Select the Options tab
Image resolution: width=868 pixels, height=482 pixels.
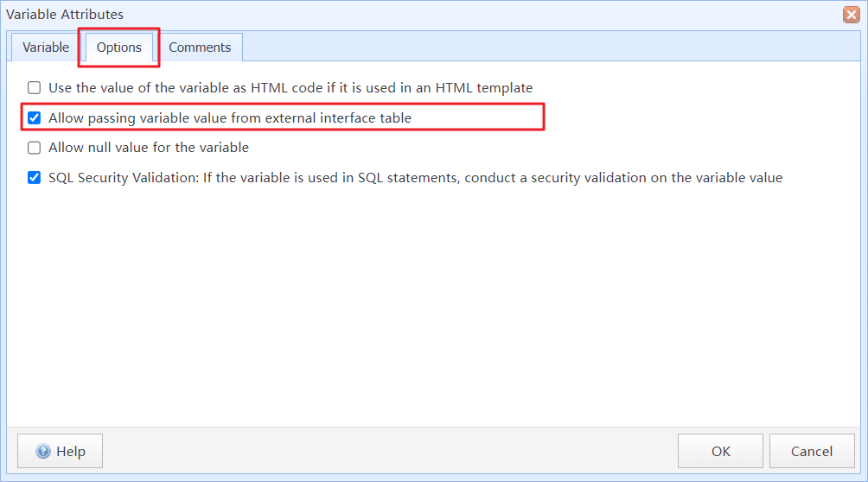(x=119, y=48)
